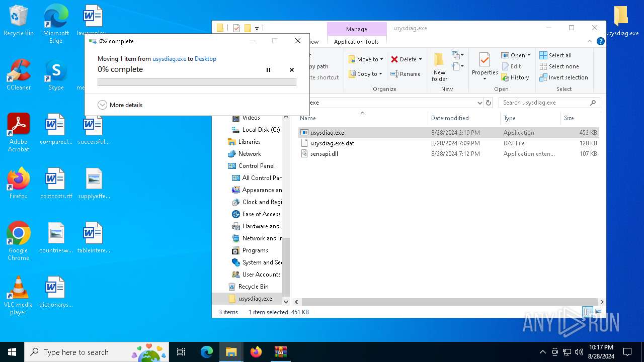The height and width of the screenshot is (362, 644).
Task: Expand More details in move dialog
Action: (x=120, y=105)
